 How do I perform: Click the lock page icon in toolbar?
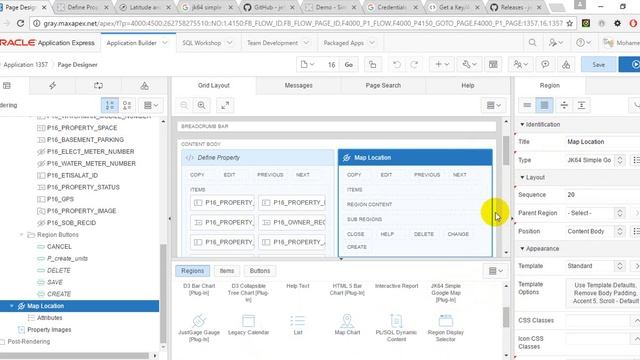click(x=372, y=64)
